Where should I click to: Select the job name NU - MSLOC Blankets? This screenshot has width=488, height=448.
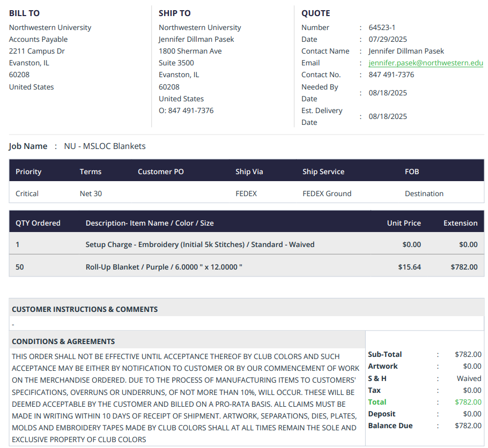[x=105, y=146]
